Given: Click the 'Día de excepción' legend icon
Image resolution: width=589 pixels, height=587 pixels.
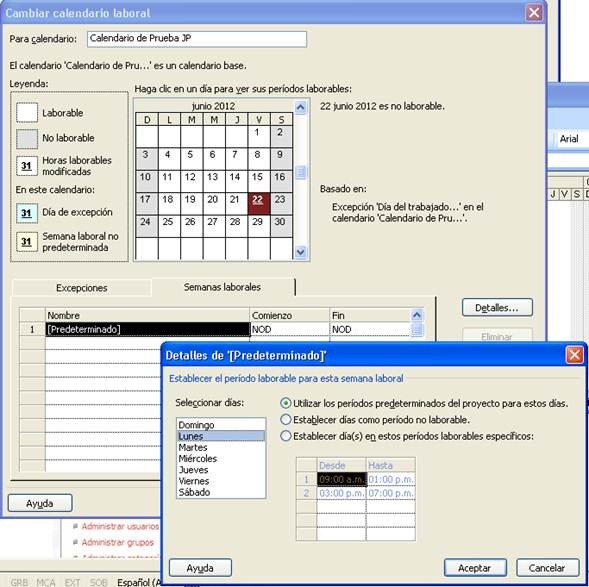Looking at the screenshot, I should pos(27,213).
